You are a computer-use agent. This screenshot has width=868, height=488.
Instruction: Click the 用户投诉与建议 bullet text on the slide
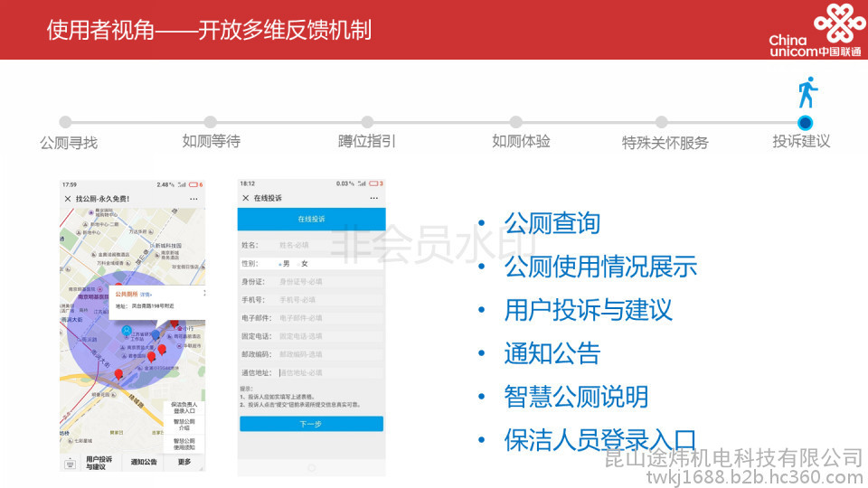tap(589, 310)
